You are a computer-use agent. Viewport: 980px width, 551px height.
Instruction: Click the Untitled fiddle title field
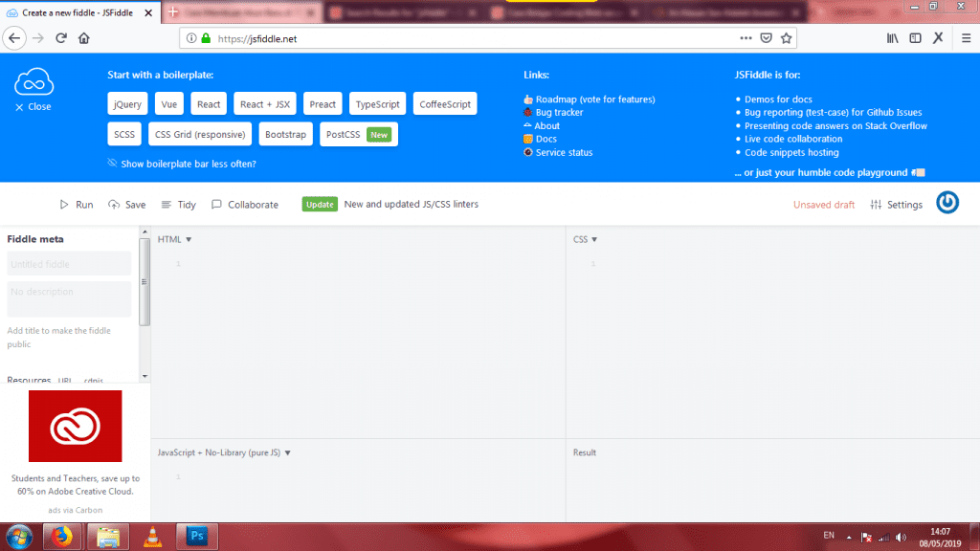coord(69,264)
